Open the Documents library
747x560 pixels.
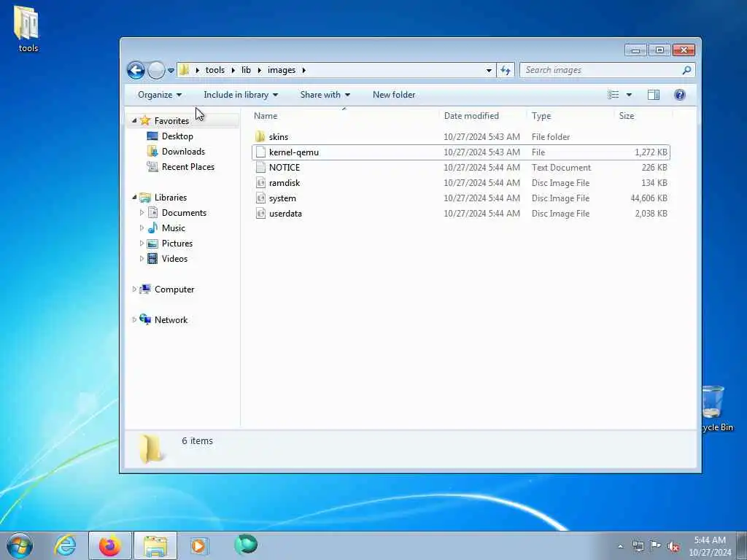(184, 213)
